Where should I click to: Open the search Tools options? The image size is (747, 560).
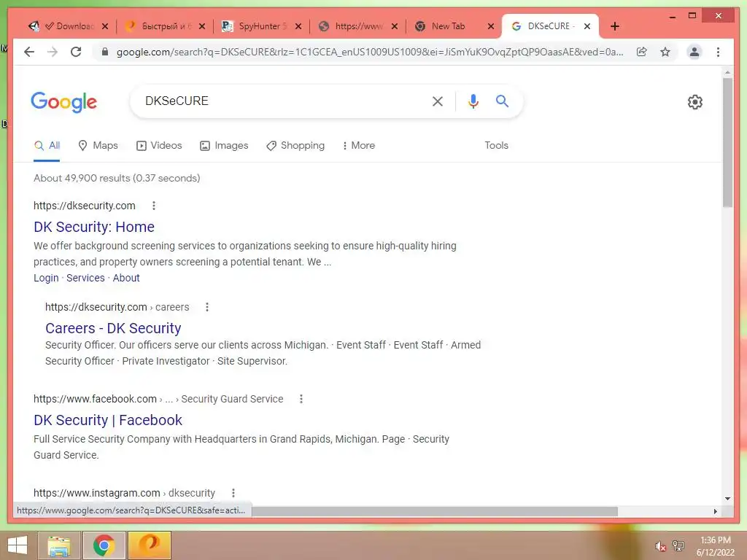point(496,145)
